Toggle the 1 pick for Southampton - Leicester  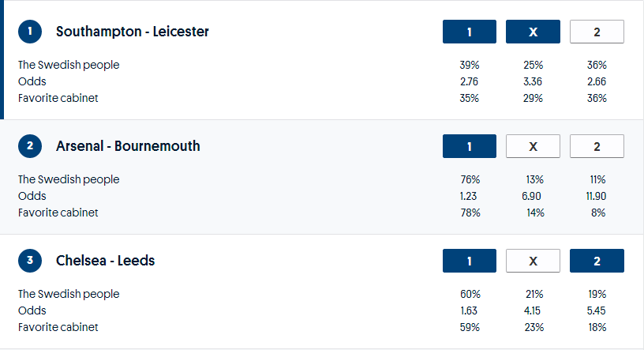coord(470,32)
